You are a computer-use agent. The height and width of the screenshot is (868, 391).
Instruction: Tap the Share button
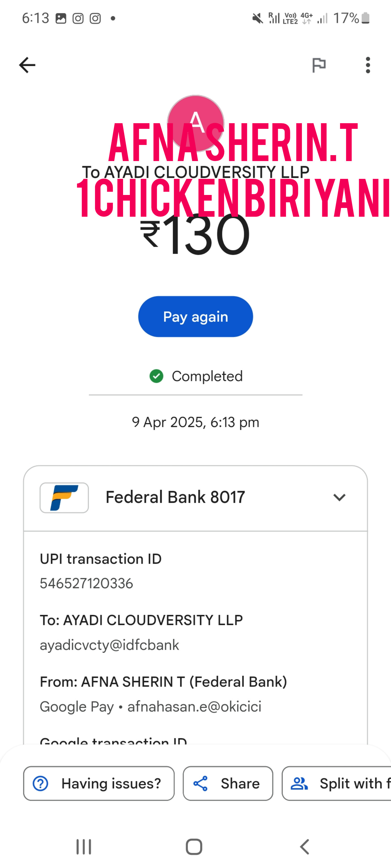pos(228,784)
